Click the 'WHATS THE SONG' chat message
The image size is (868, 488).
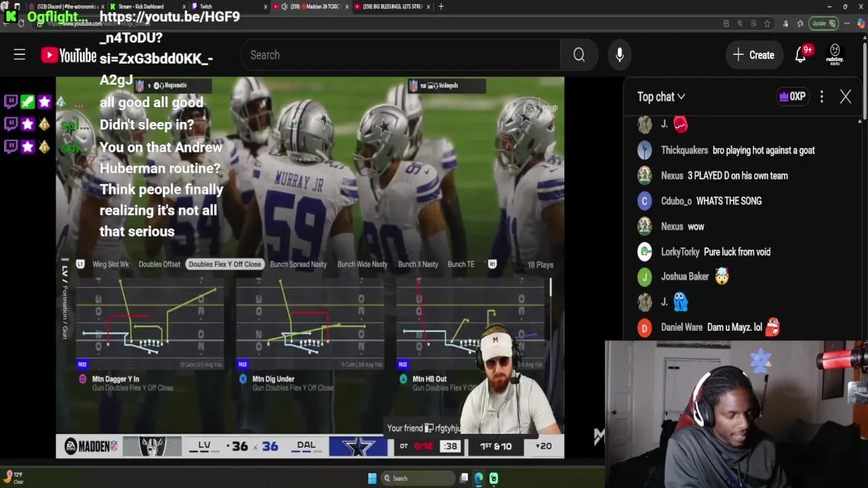728,201
